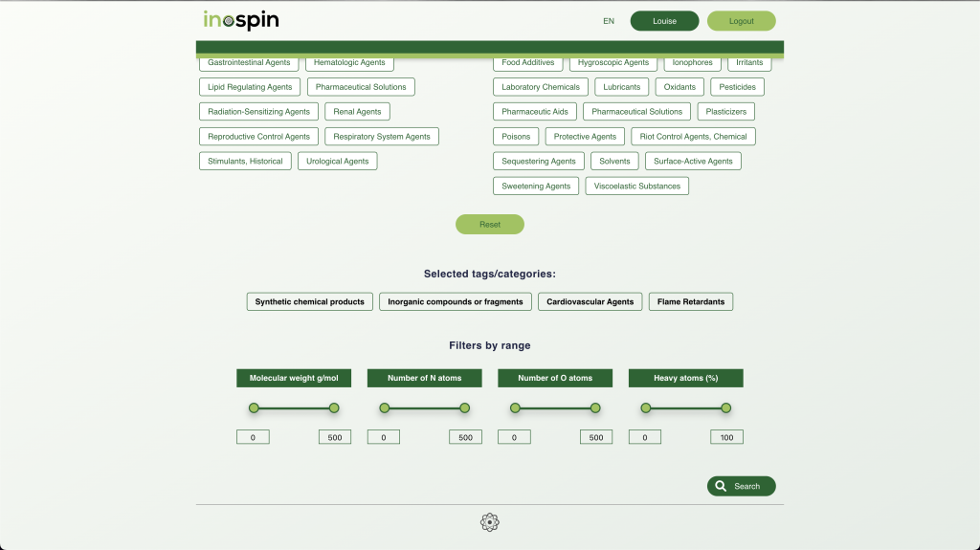Focus the N atoms maximum value field

466,437
